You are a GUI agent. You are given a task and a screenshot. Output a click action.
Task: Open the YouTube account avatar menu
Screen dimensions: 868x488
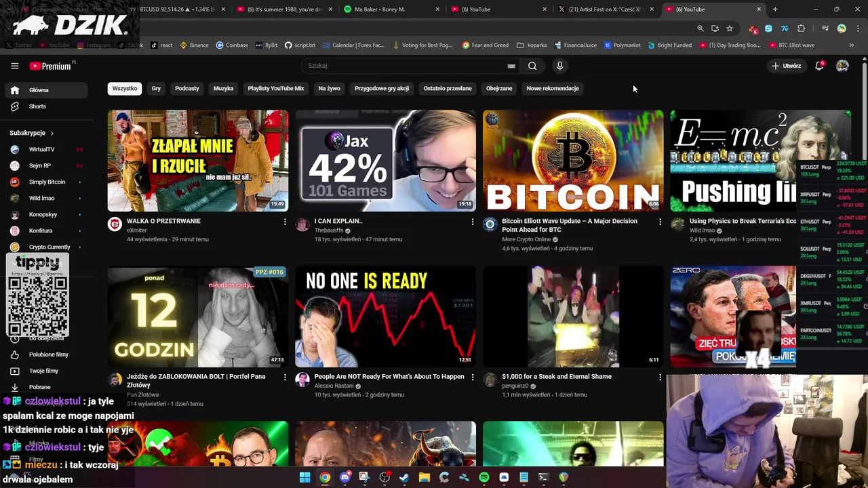[842, 66]
